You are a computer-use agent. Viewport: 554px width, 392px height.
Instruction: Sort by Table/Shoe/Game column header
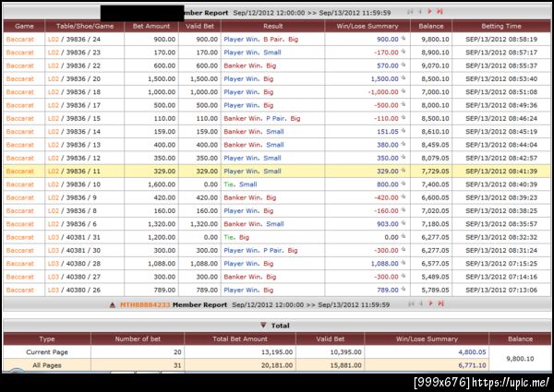click(x=85, y=26)
